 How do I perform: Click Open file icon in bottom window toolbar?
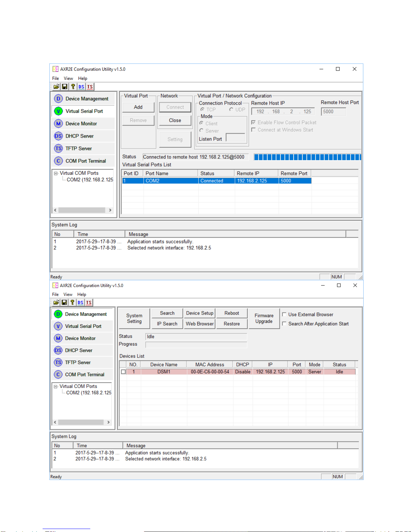coord(56,302)
